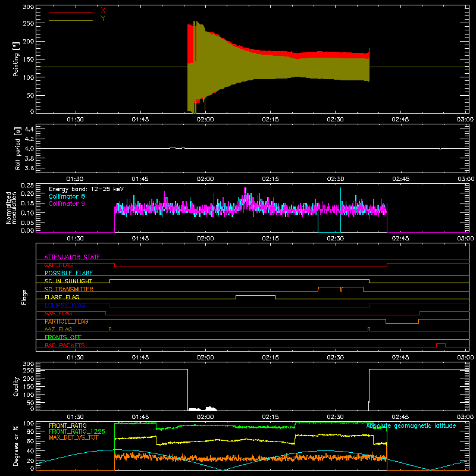Click the 'Degrees or %' axis title
Viewport: 476px width, 476px height.
16,446
